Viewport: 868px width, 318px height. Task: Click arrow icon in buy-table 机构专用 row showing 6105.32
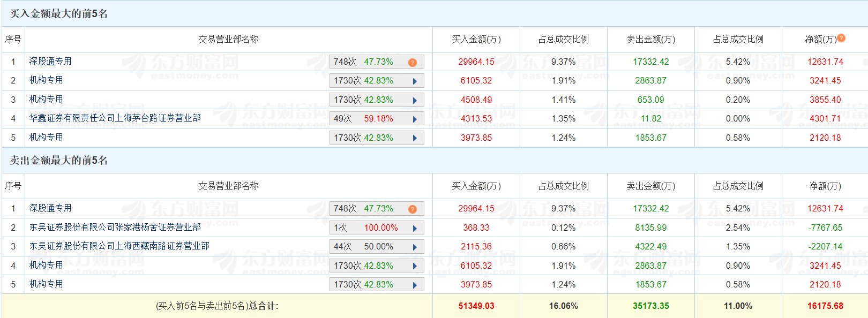pos(415,81)
